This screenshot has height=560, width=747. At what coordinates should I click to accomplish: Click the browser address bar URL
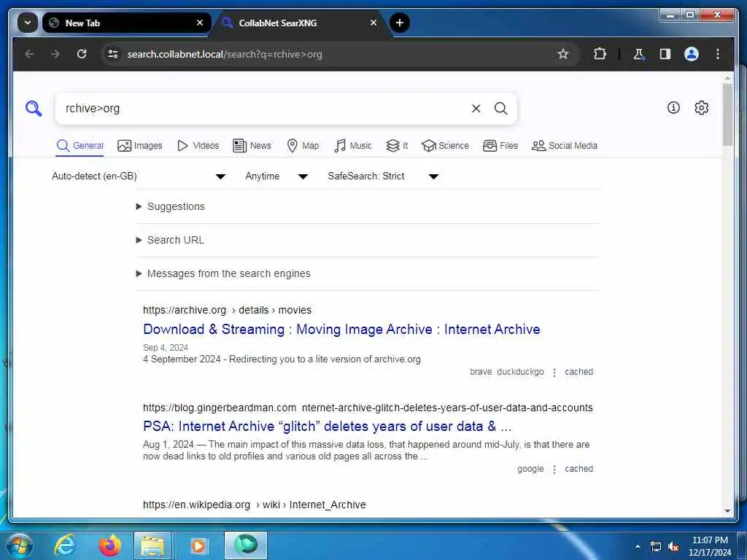(x=225, y=54)
